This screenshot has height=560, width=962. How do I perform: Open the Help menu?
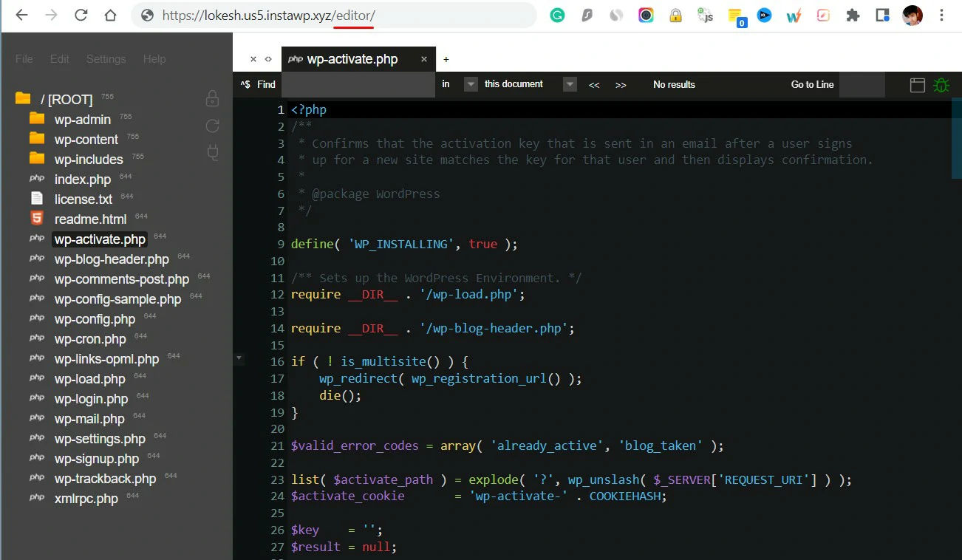[x=154, y=59]
